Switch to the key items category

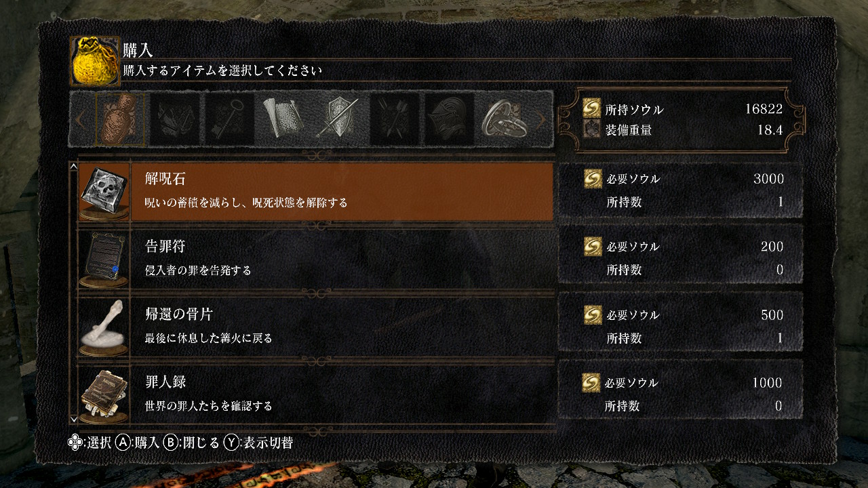(x=230, y=119)
